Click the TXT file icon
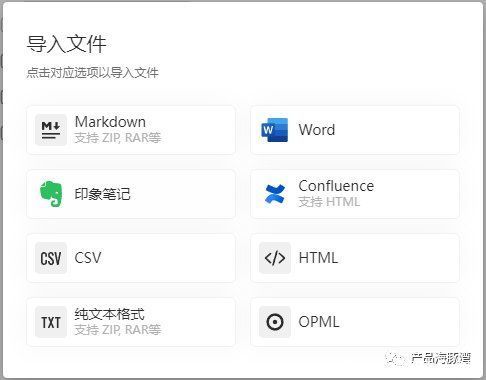The image size is (486, 380). coord(51,322)
